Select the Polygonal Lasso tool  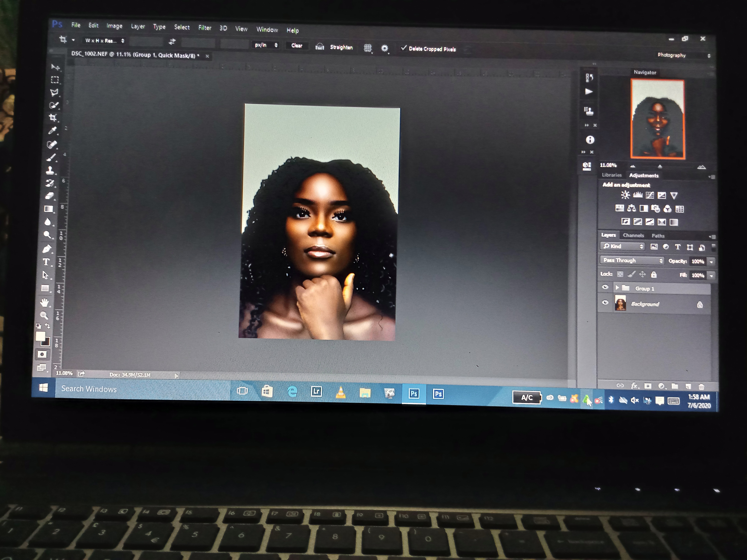click(54, 92)
